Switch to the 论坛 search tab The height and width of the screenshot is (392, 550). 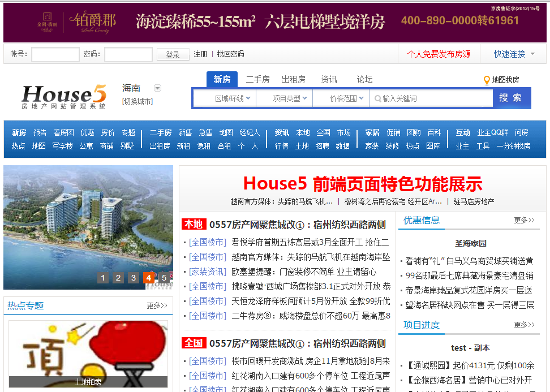pyautogui.click(x=365, y=80)
